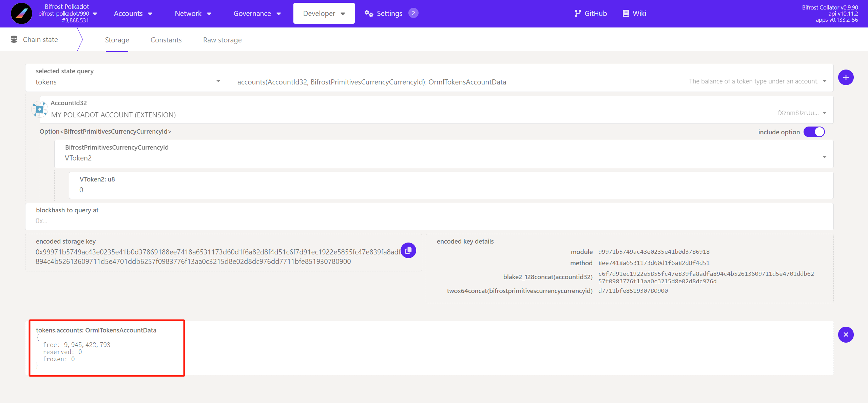The height and width of the screenshot is (403, 868).
Task: Remove the tokens.accounts result with X button
Action: pyautogui.click(x=846, y=335)
